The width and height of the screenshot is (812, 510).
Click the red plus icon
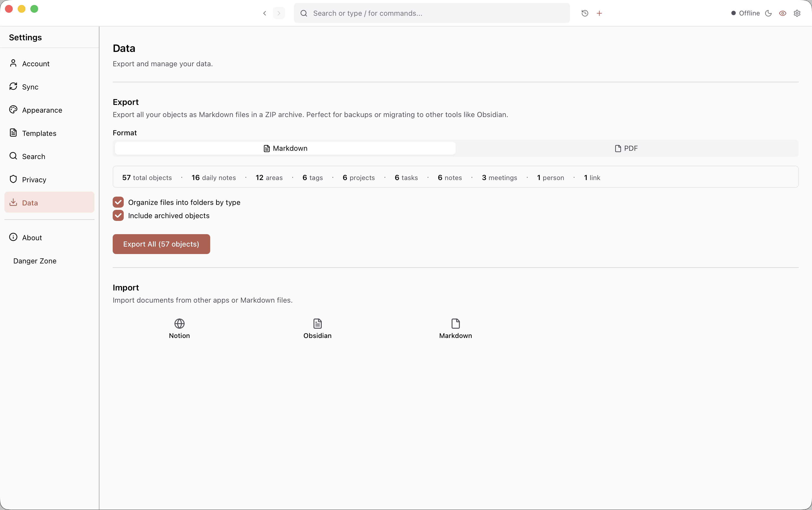tap(599, 13)
